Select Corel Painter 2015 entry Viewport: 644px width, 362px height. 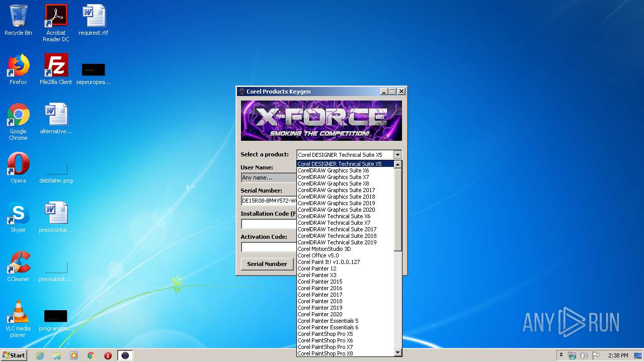tap(345, 282)
